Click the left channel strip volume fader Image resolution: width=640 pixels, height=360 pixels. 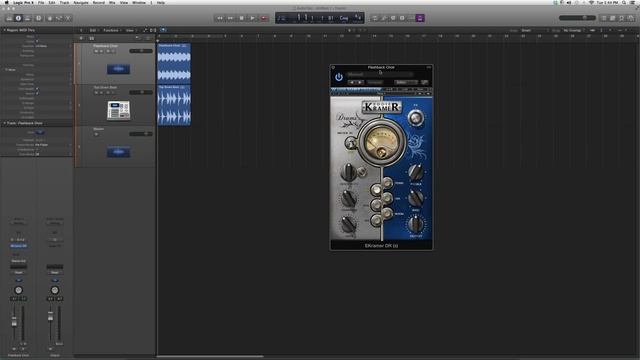[14, 322]
